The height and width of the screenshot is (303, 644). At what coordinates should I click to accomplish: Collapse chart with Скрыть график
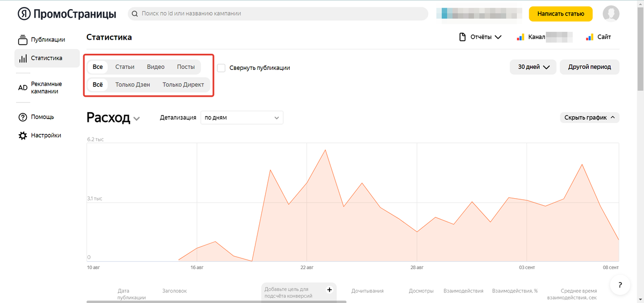coord(589,117)
